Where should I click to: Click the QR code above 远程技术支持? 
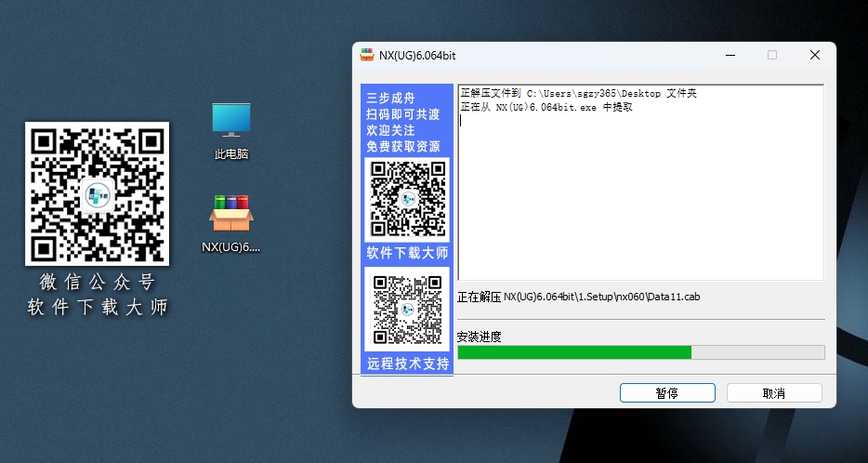[407, 309]
